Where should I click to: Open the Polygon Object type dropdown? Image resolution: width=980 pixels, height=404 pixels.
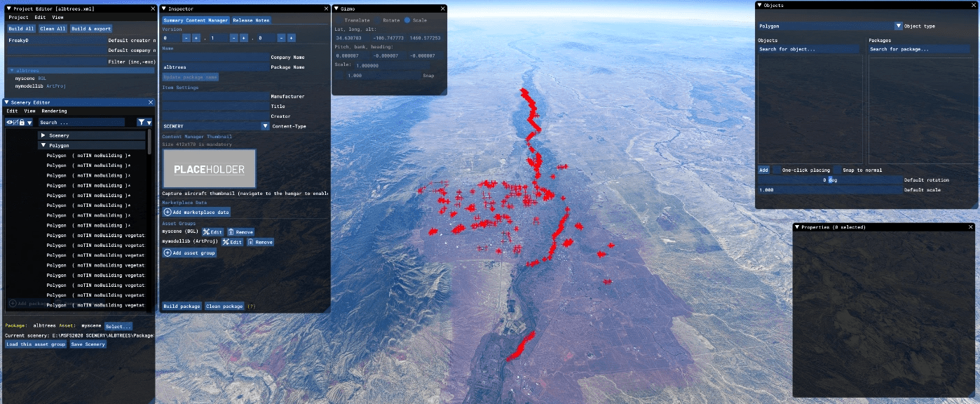point(898,25)
